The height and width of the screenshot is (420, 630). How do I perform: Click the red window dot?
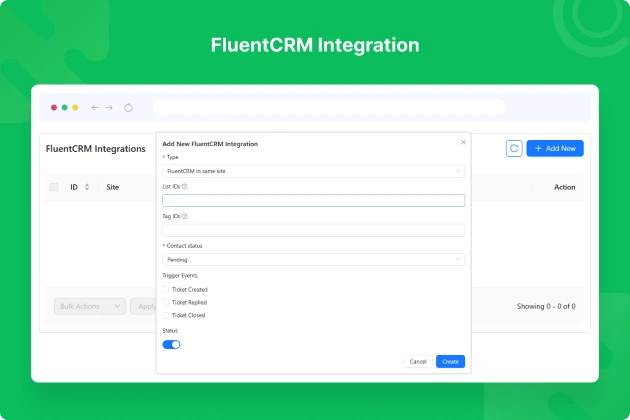coord(54,107)
